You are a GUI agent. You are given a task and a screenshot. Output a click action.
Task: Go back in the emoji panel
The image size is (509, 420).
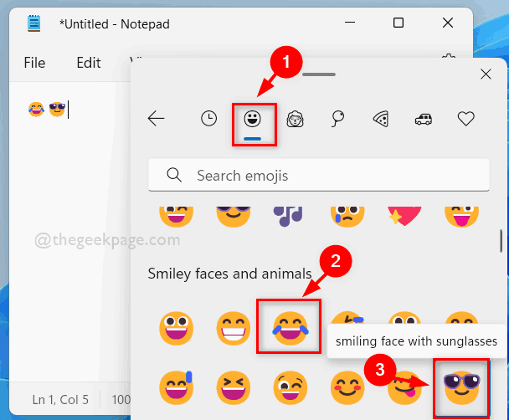click(156, 118)
